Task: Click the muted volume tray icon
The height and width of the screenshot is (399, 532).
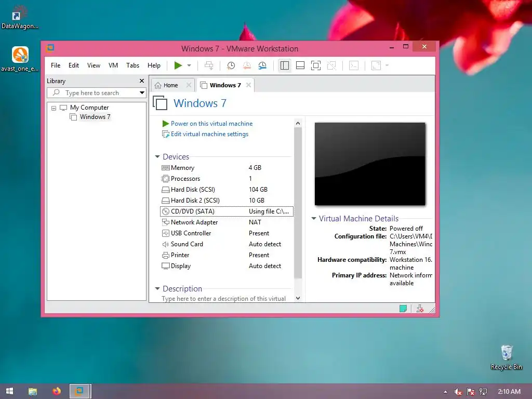Action: click(x=458, y=392)
